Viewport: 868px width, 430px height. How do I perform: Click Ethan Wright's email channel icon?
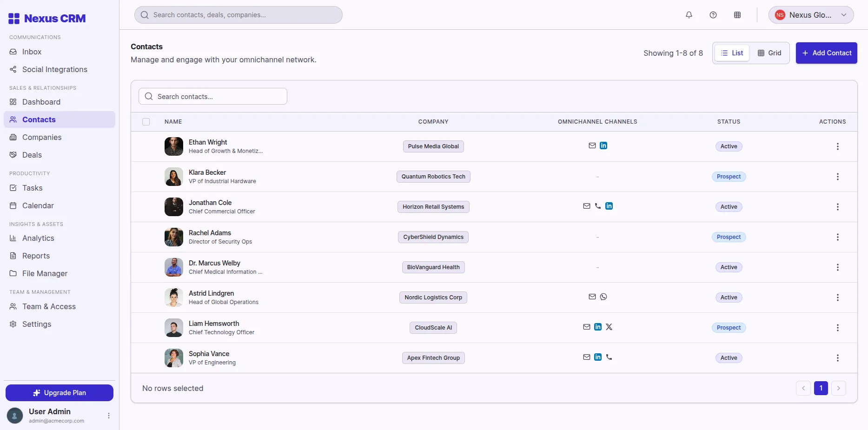pos(592,146)
